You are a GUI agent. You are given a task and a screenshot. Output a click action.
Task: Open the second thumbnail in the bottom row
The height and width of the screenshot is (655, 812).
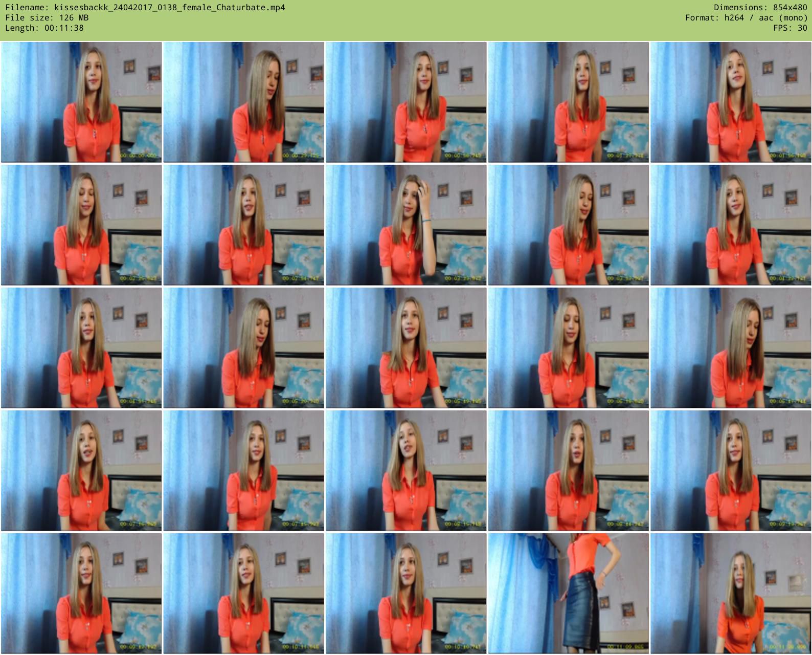[243, 594]
